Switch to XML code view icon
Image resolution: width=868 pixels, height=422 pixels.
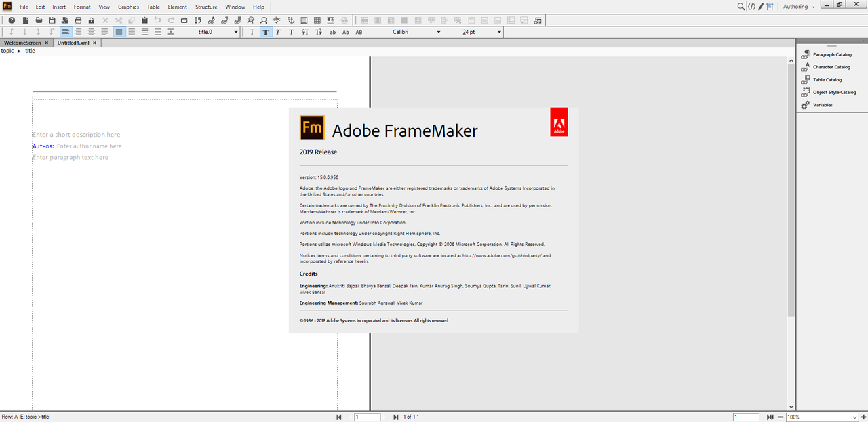(x=751, y=6)
